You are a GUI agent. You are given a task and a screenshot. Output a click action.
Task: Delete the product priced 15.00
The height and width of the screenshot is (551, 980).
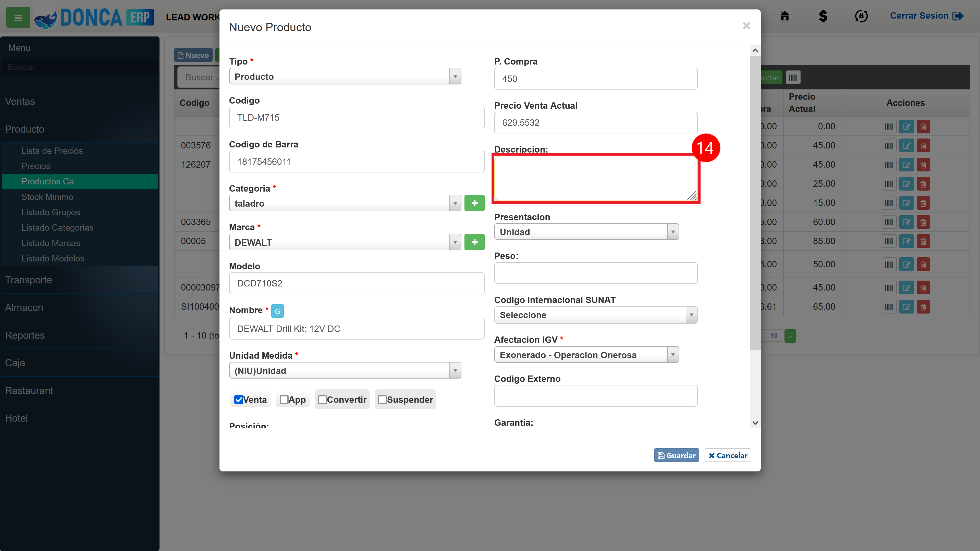[x=923, y=203]
